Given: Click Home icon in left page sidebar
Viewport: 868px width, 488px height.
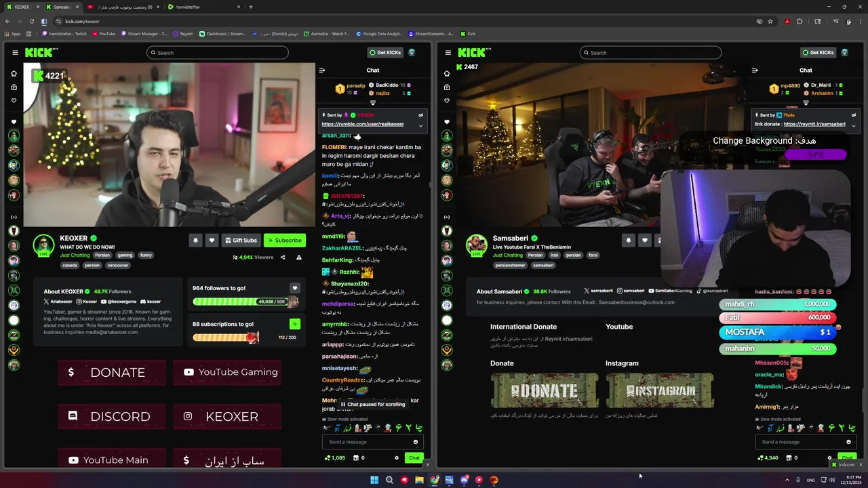Looking at the screenshot, I should tap(14, 73).
